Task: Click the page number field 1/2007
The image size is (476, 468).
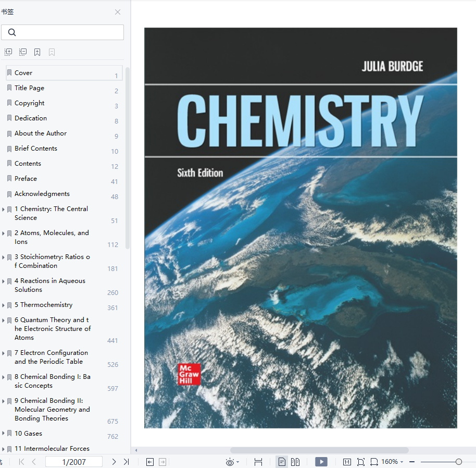Action: (74, 462)
